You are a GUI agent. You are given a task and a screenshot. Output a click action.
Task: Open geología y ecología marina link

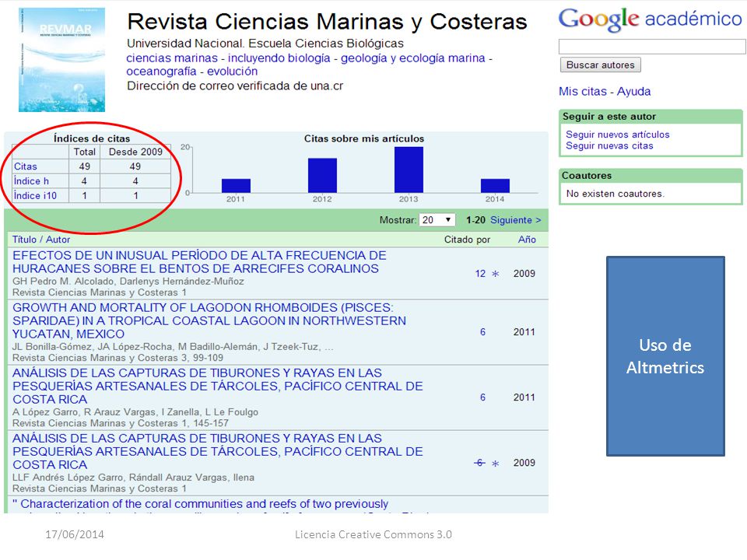pos(412,58)
